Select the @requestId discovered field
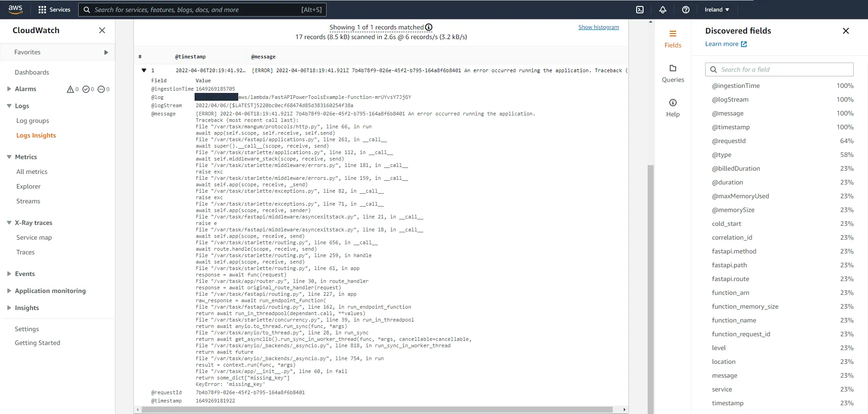 pos(729,141)
